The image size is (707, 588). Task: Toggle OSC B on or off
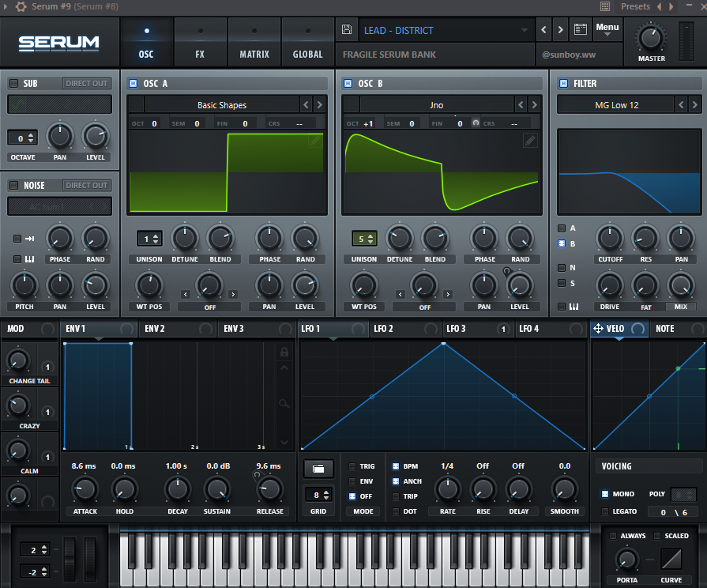click(348, 83)
